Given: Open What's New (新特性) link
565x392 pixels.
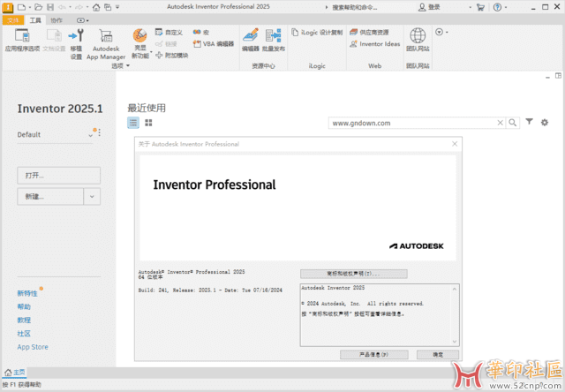Looking at the screenshot, I should tap(27, 293).
